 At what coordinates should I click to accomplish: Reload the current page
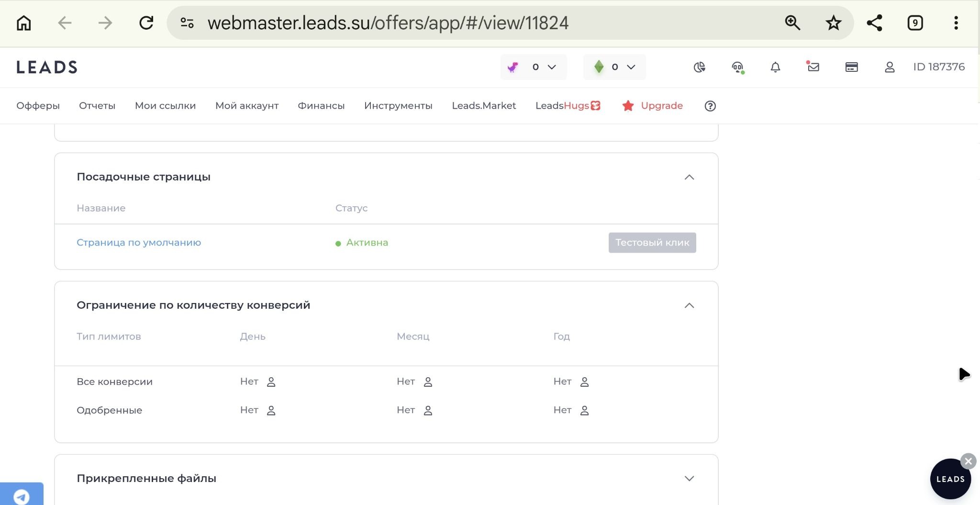[x=146, y=23]
